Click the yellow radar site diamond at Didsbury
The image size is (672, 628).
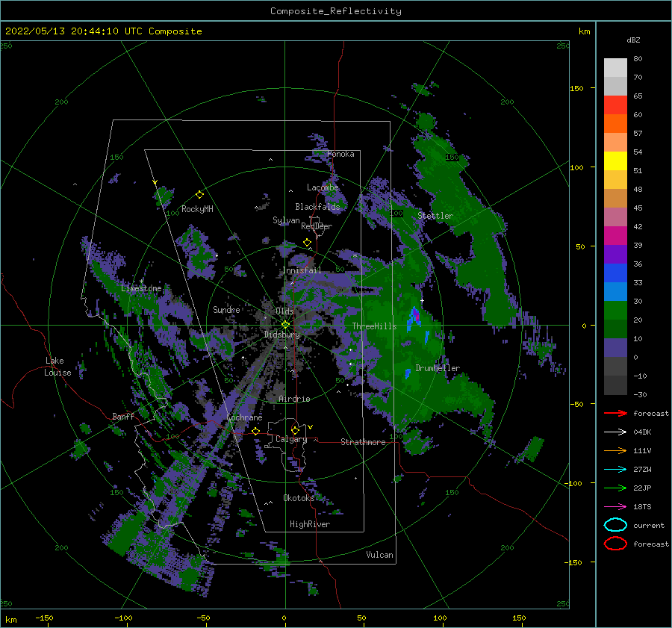point(285,325)
